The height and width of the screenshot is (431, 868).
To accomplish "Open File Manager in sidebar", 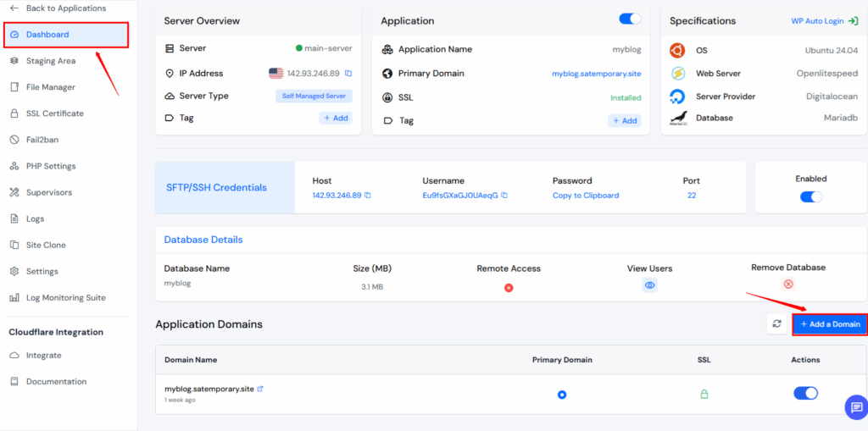I will (50, 87).
